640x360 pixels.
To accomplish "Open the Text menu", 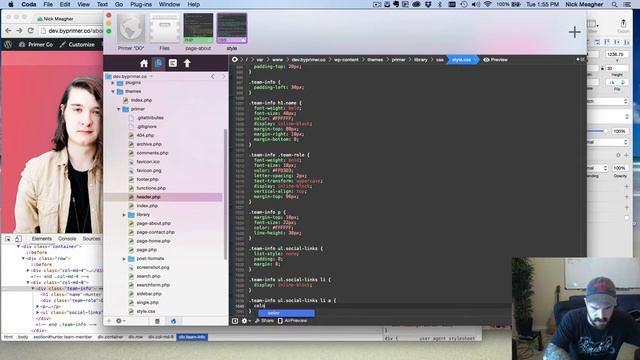I will pos(102,4).
